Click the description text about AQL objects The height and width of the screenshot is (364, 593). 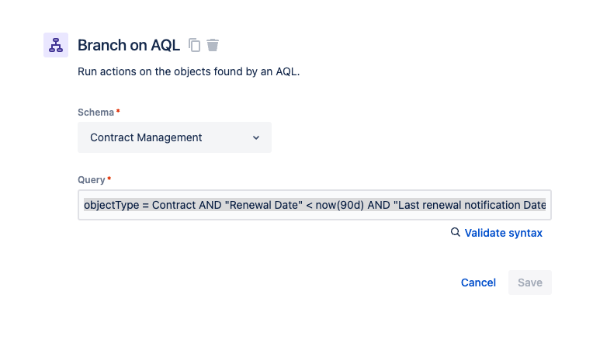189,72
